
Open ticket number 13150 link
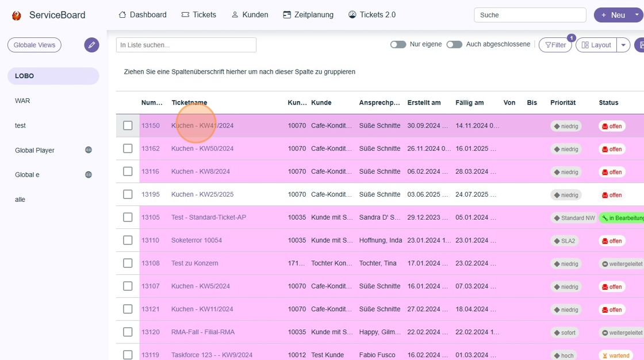[x=150, y=125]
